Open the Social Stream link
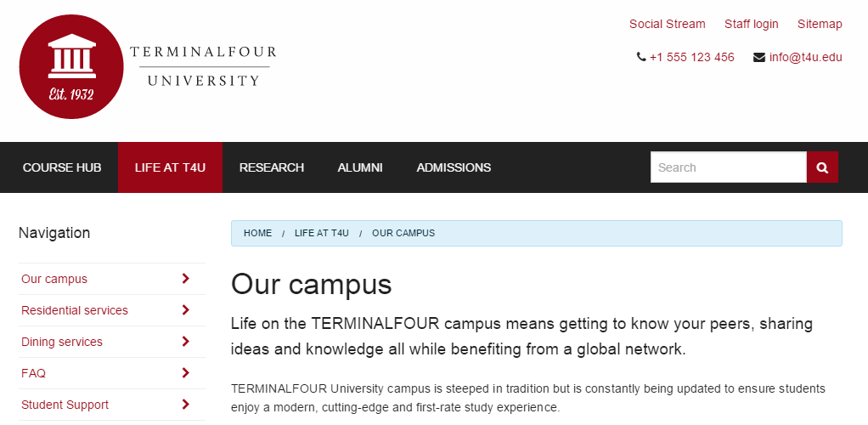 [x=667, y=24]
